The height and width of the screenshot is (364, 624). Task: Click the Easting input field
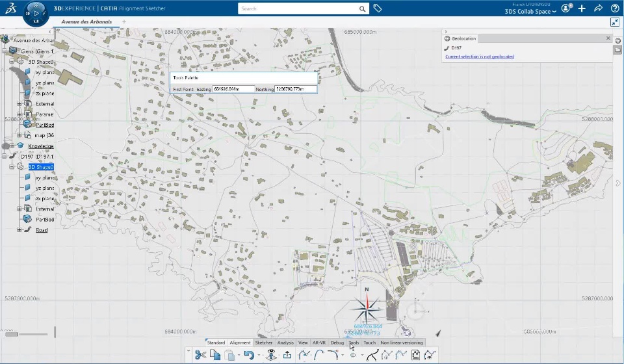click(x=233, y=89)
